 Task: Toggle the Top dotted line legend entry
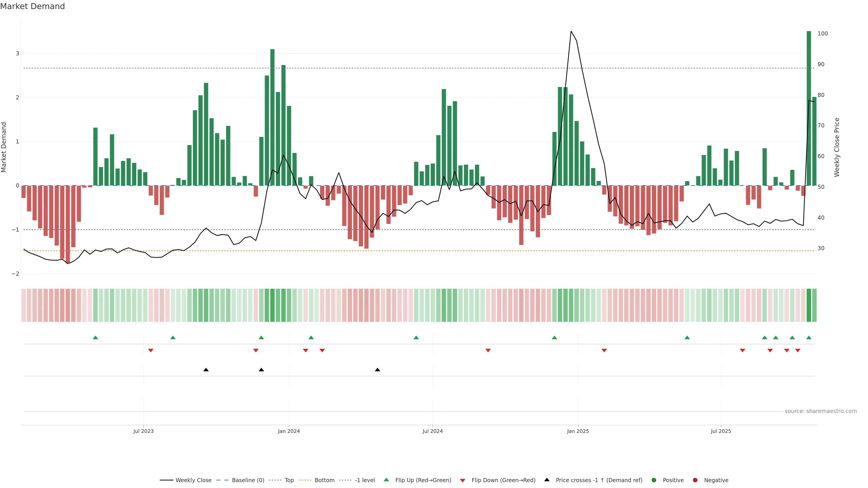[289, 480]
